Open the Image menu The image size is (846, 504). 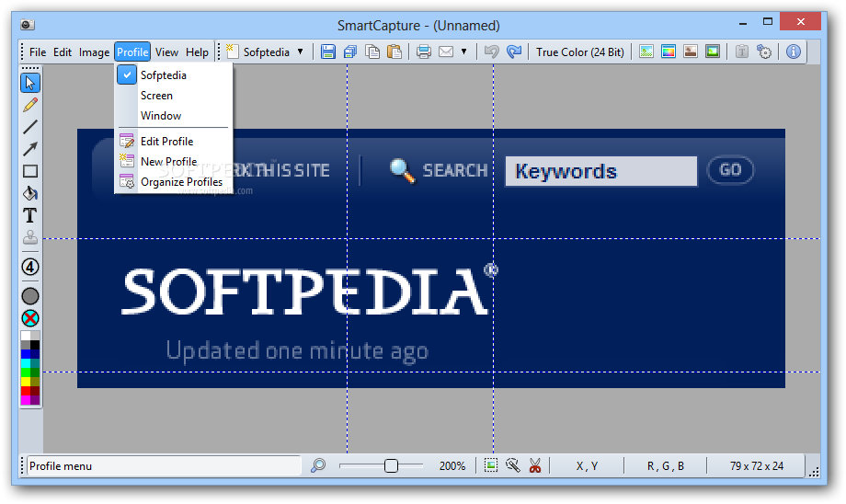pyautogui.click(x=94, y=52)
